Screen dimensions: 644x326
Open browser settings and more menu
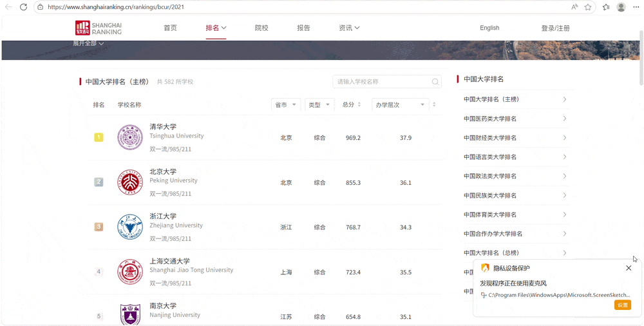coord(636,7)
